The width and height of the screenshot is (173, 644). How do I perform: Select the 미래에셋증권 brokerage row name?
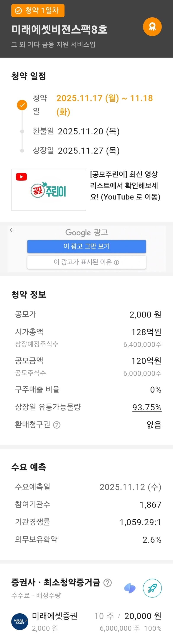click(x=54, y=616)
